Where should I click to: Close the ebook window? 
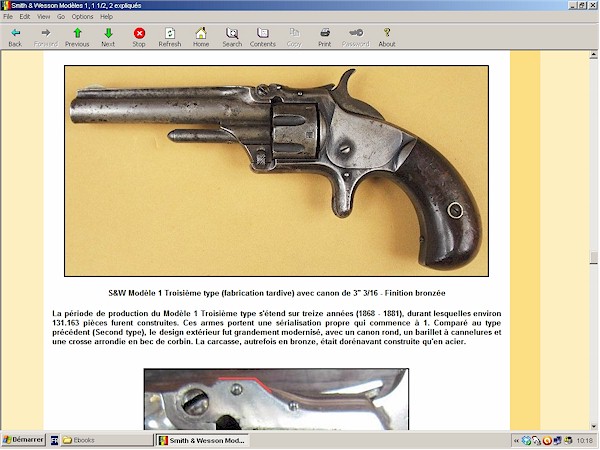pyautogui.click(x=592, y=5)
